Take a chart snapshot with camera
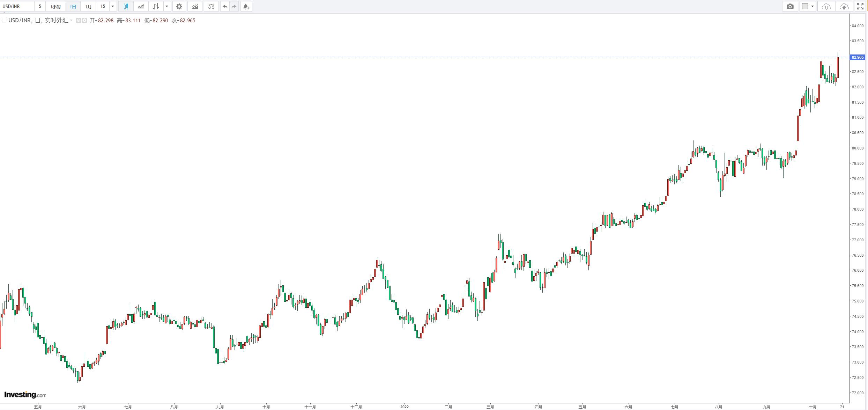Viewport: 868px width, 410px height. [790, 6]
